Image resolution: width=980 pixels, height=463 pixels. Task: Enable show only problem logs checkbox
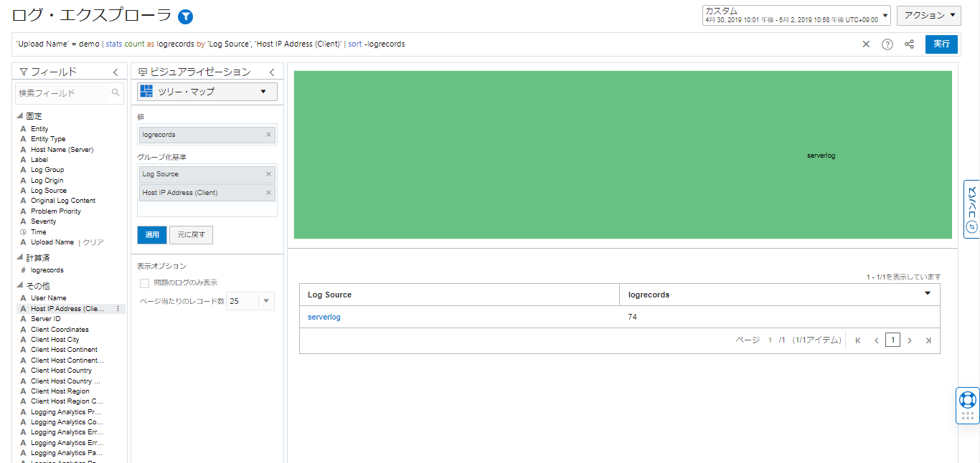click(145, 283)
